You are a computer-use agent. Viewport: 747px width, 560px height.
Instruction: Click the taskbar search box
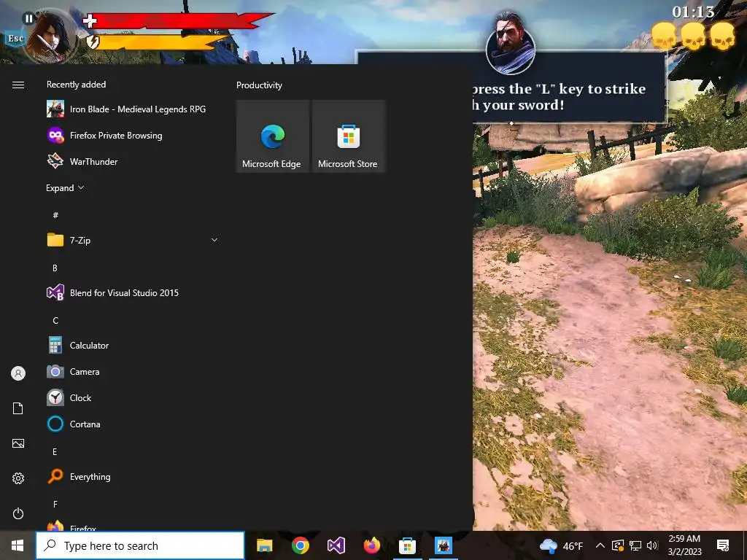point(140,545)
